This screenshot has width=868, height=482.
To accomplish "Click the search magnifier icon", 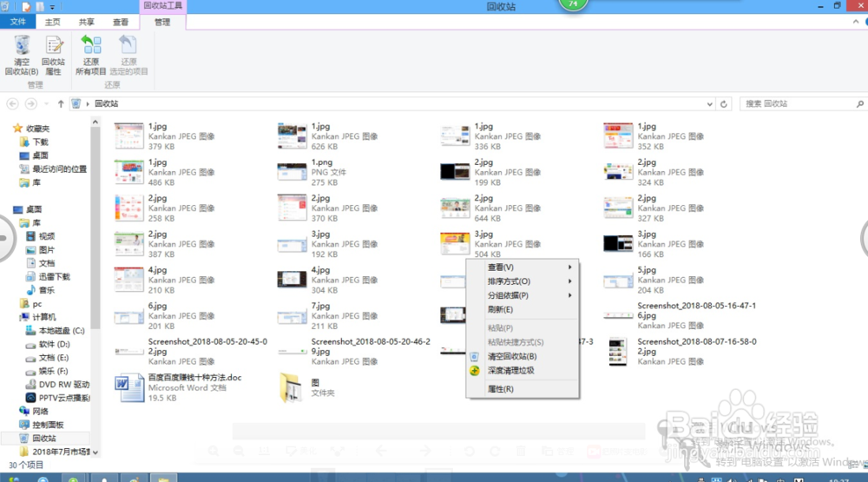I will 859,103.
